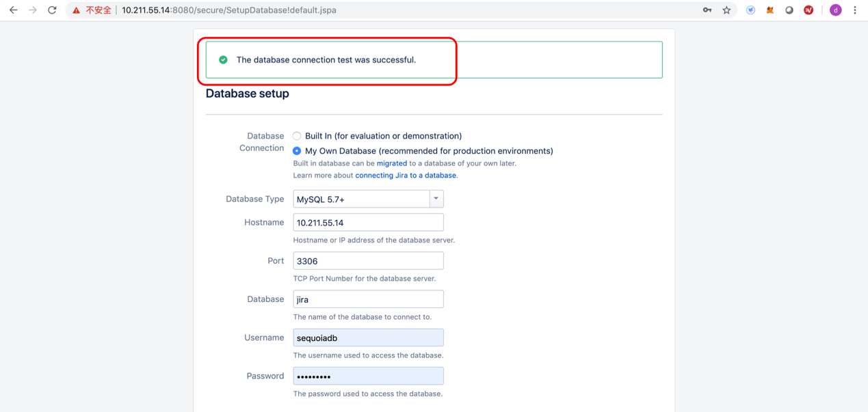Click the Hostname or IP address help text

pyautogui.click(x=374, y=241)
